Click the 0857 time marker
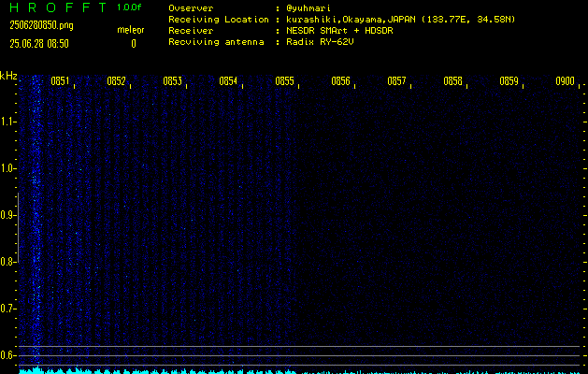Screen dimensions: 588x374 [396, 81]
